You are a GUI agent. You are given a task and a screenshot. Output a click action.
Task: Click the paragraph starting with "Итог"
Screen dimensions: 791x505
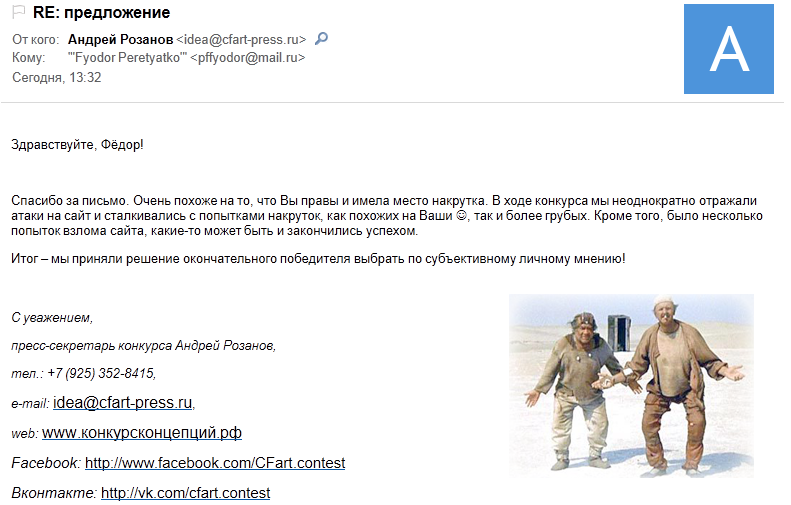click(x=318, y=259)
